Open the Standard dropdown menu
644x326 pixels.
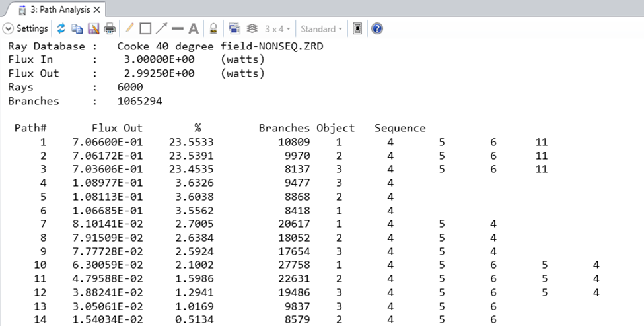(321, 29)
